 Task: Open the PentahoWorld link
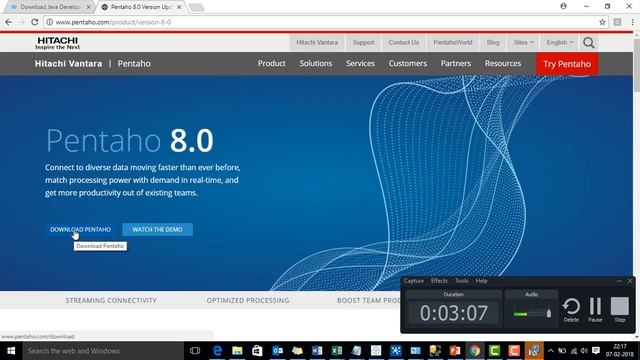453,42
